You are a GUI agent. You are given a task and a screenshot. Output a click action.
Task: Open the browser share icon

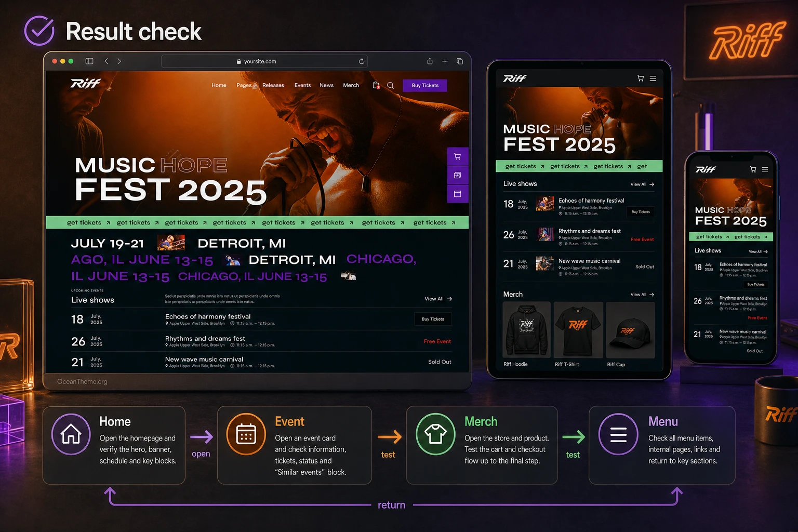(430, 61)
